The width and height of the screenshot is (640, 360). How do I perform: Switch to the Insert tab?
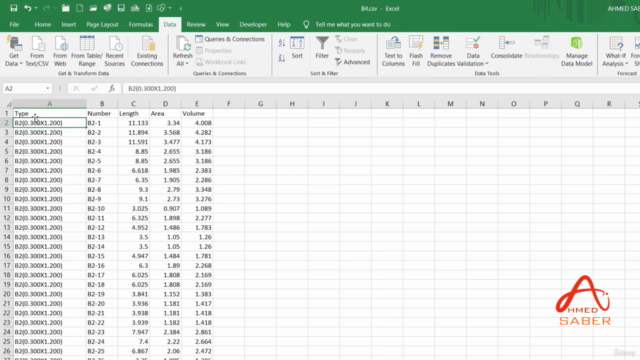pyautogui.click(x=69, y=24)
